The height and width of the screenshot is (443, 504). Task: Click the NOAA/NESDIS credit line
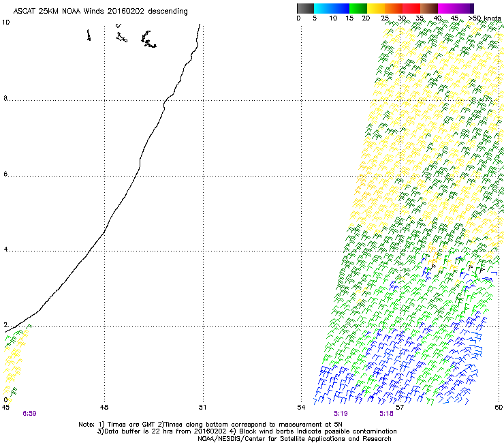click(294, 439)
